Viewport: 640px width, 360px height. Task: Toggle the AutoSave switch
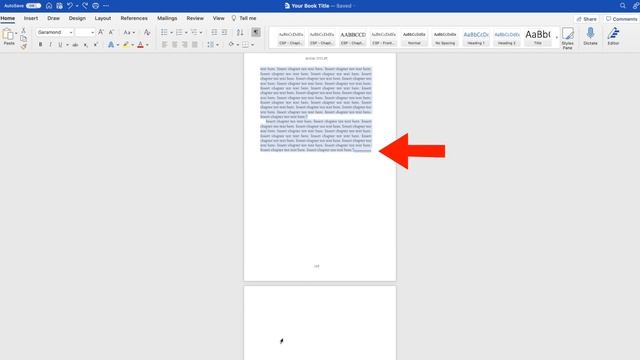pyautogui.click(x=33, y=6)
